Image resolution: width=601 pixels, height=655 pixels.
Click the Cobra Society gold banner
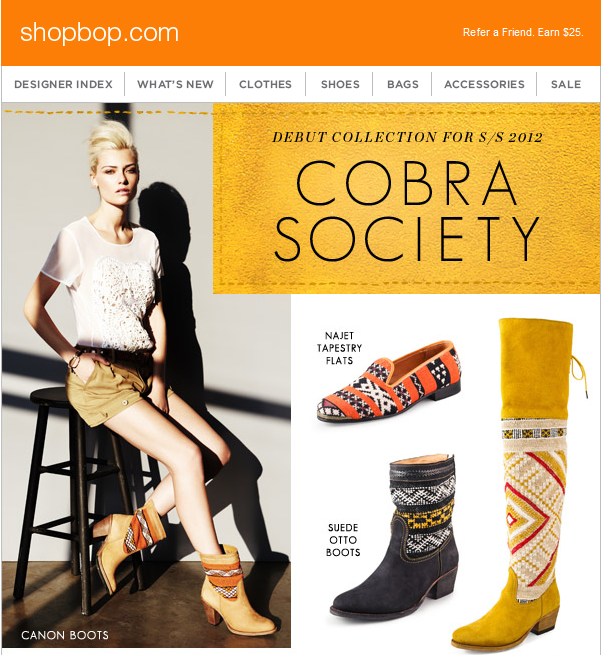click(406, 198)
